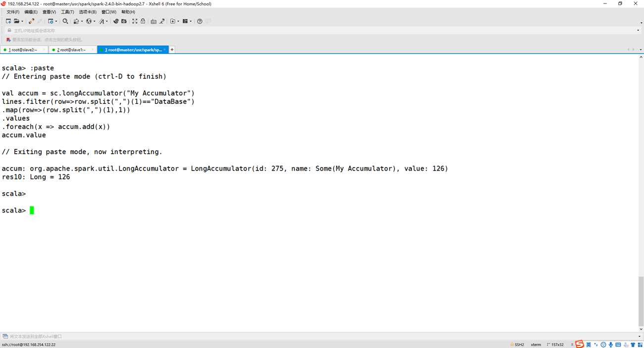The width and height of the screenshot is (644, 348).
Task: Expand the layout icon dropdown arrow
Action: click(x=191, y=21)
